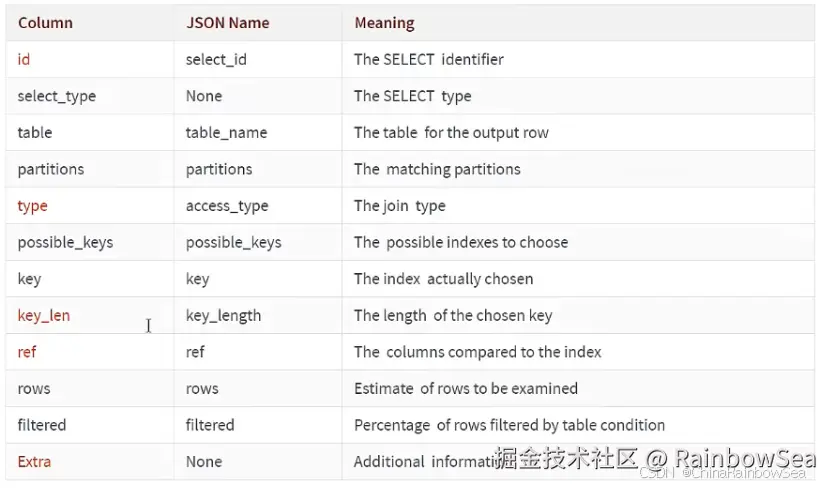Screen dimensions: 833x488
Task: Click 'possible_keys' in the Column column
Action: coord(65,243)
